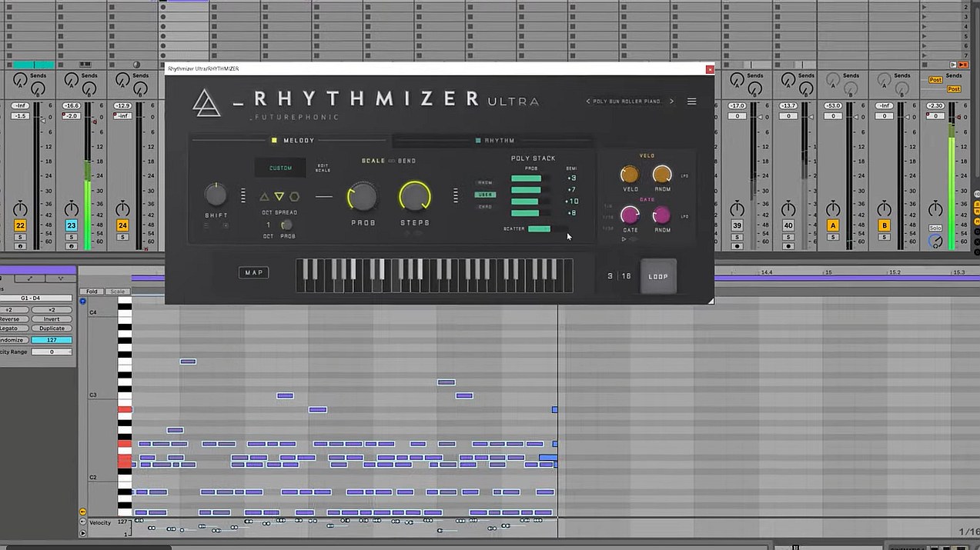
Task: Click the blue headphone preview icon
Action: pos(83,301)
